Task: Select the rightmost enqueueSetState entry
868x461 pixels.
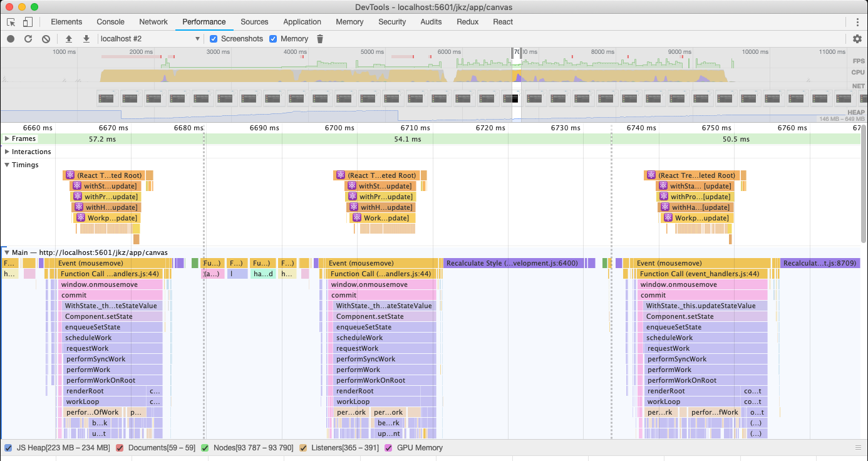Action: pyautogui.click(x=705, y=327)
